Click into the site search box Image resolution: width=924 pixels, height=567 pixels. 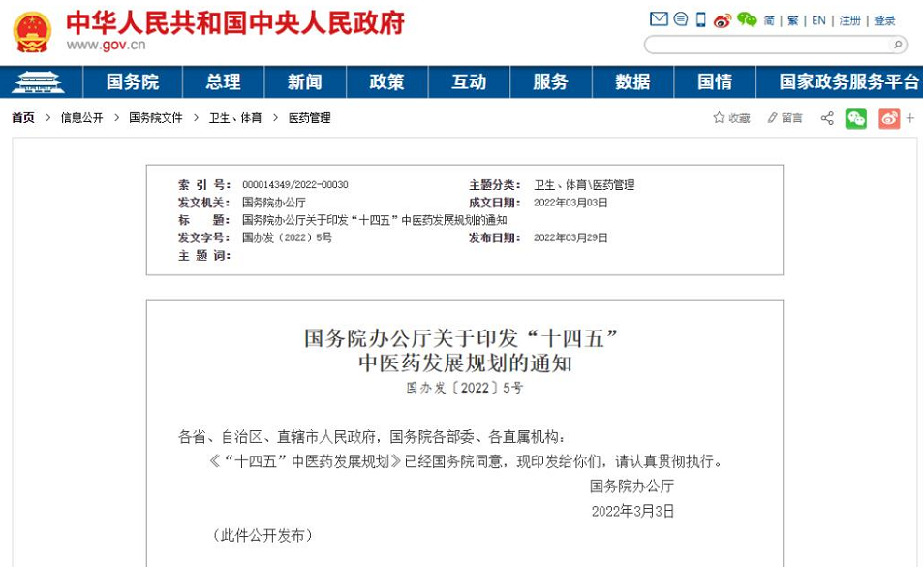[x=767, y=45]
